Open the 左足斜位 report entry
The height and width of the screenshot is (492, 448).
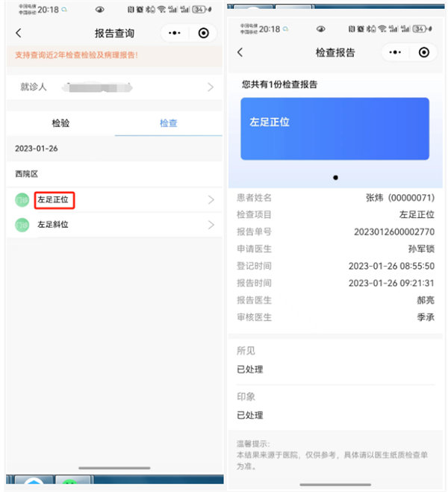(114, 225)
